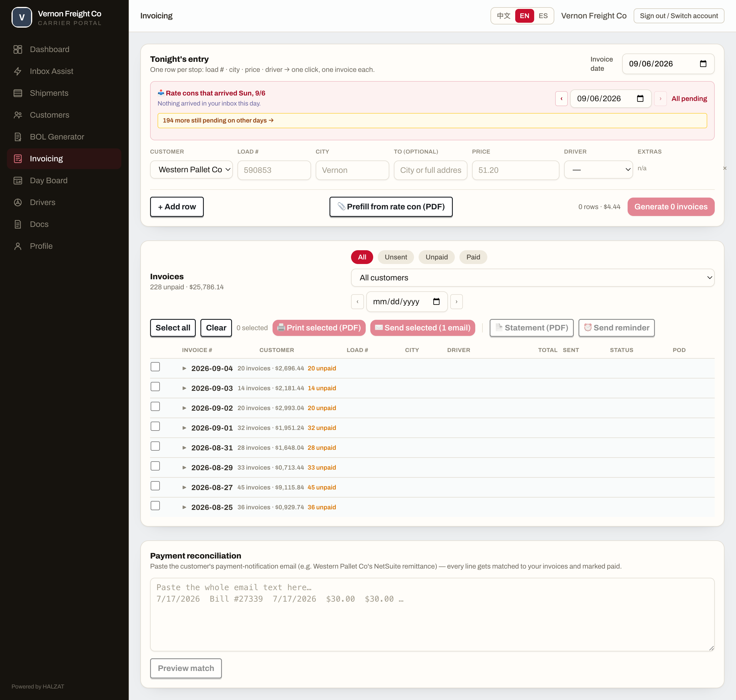Click Send selected (1 email) button

[x=422, y=328]
